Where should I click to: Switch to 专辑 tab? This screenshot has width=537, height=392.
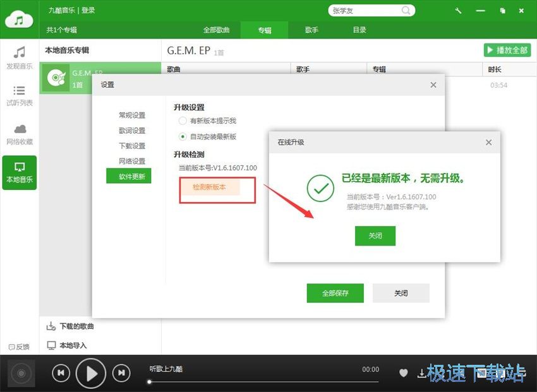click(264, 30)
